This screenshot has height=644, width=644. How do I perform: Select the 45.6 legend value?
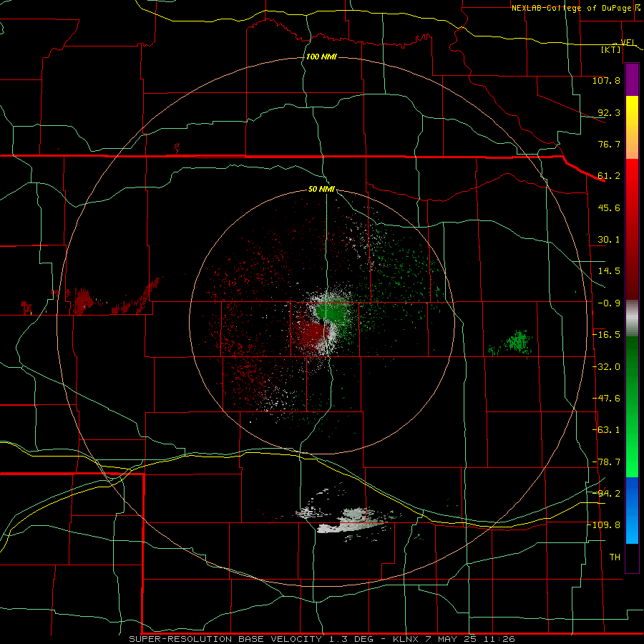[x=609, y=208]
